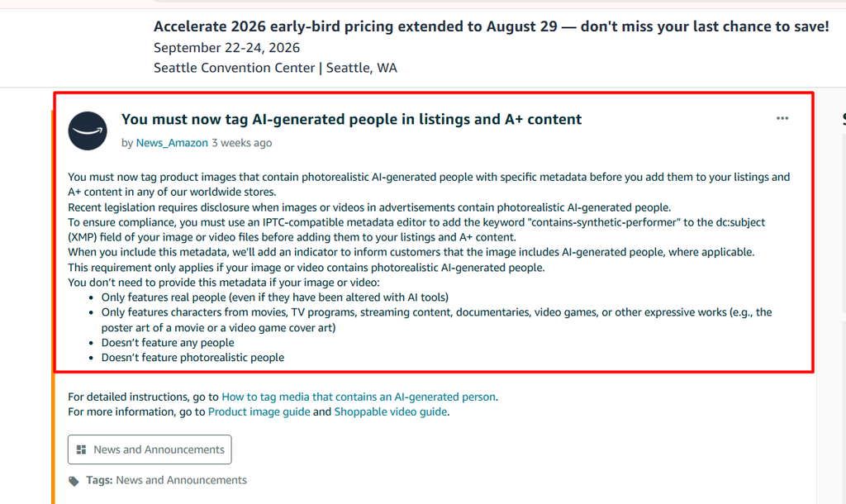
Task: Click the "Recent legislation requires disclosure" sentence
Action: 369,207
